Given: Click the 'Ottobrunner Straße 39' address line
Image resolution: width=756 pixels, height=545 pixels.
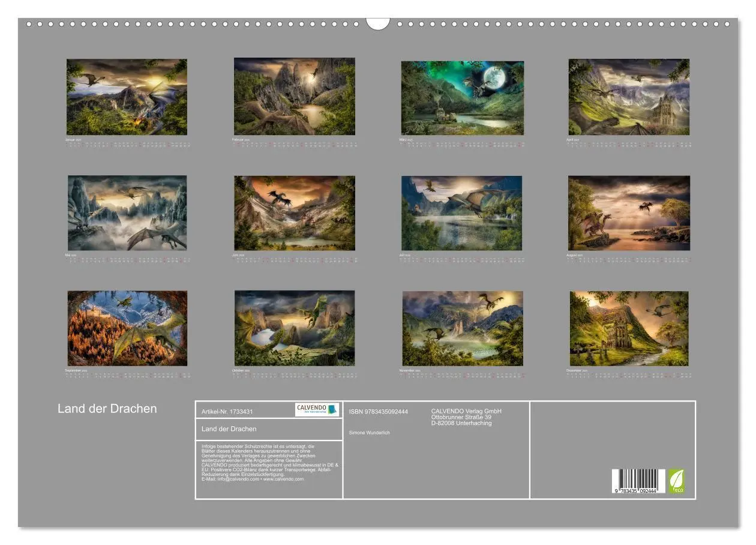Looking at the screenshot, I should [x=461, y=417].
